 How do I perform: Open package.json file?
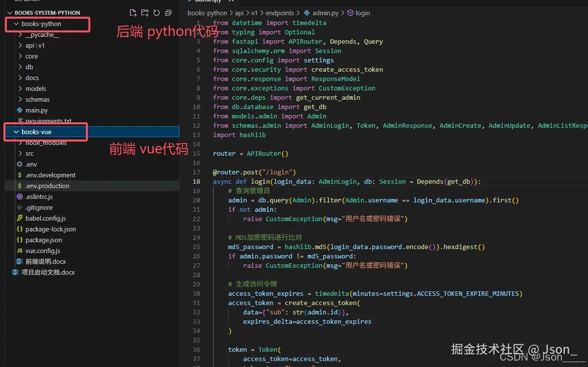[x=44, y=240]
